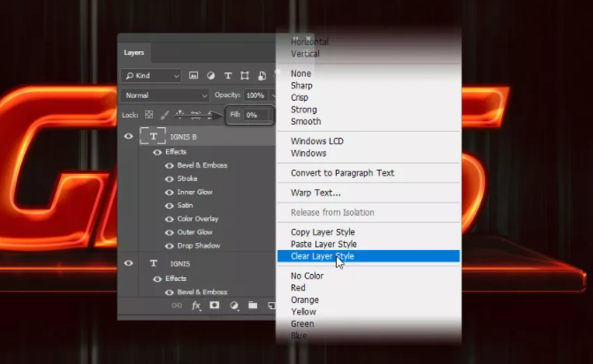Set layer label to No Color

pos(307,276)
